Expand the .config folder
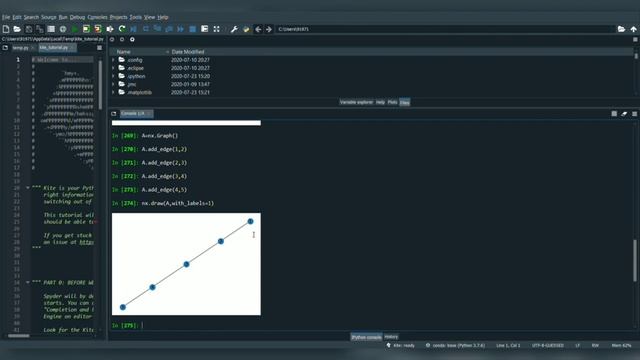 click(113, 60)
